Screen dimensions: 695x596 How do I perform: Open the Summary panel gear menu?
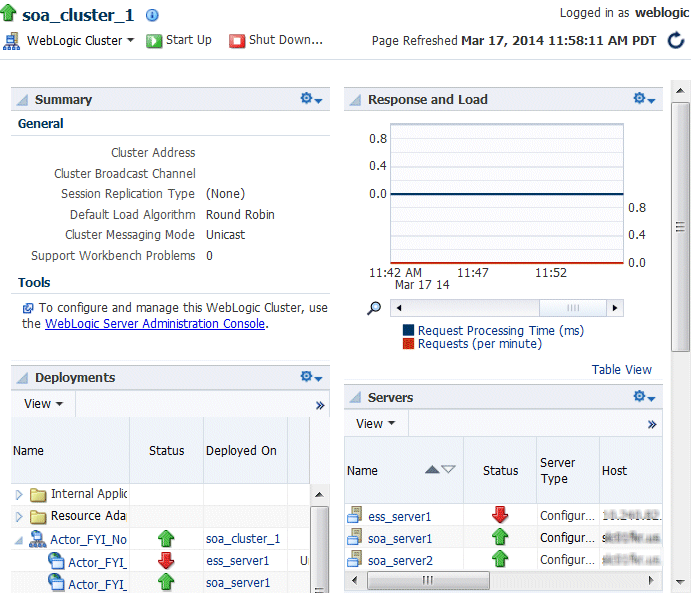click(x=311, y=98)
